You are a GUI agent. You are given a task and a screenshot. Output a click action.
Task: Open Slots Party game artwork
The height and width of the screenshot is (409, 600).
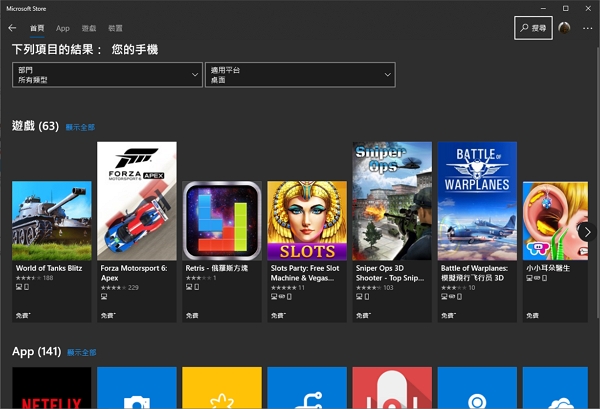[307, 221]
